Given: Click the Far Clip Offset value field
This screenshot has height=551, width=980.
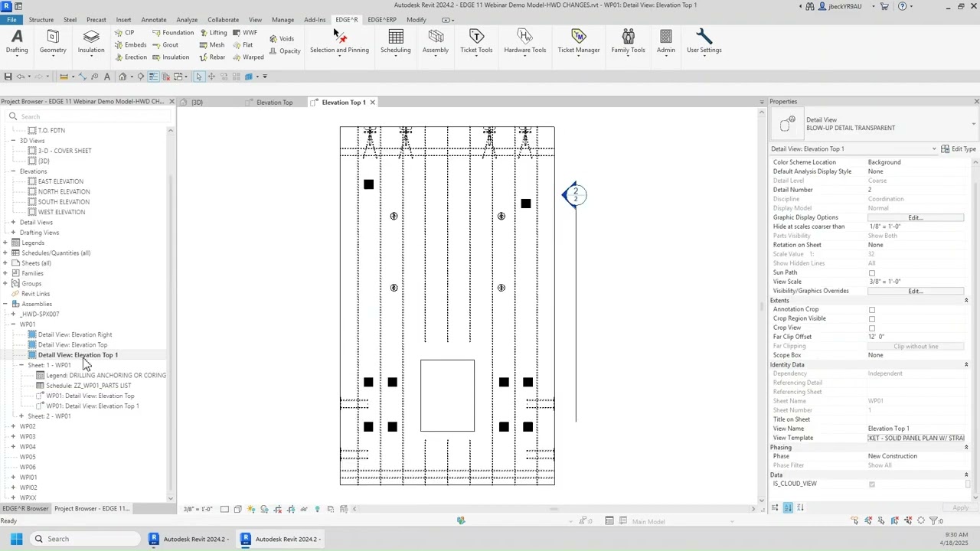Looking at the screenshot, I should coord(916,337).
